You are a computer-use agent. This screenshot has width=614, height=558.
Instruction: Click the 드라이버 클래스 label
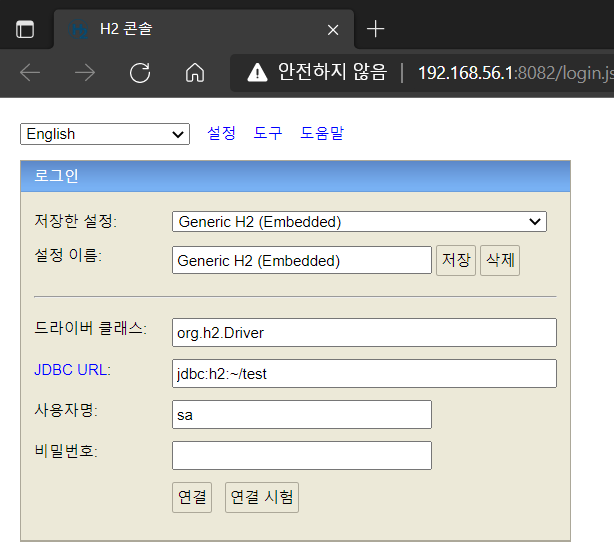pos(90,328)
